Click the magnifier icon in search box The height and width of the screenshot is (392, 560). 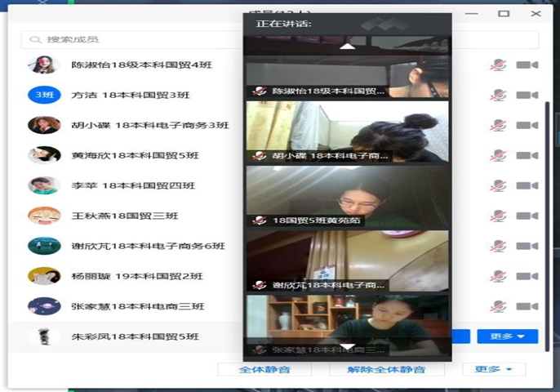tap(35, 39)
